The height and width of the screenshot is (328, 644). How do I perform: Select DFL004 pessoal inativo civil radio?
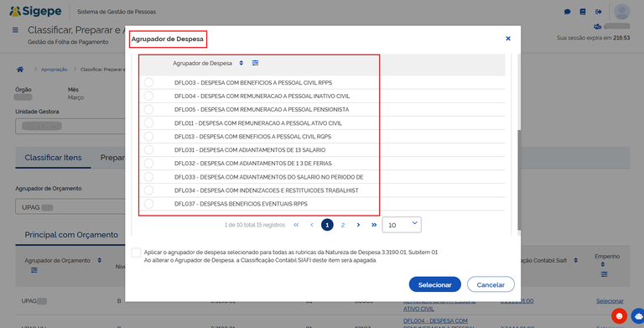[148, 96]
